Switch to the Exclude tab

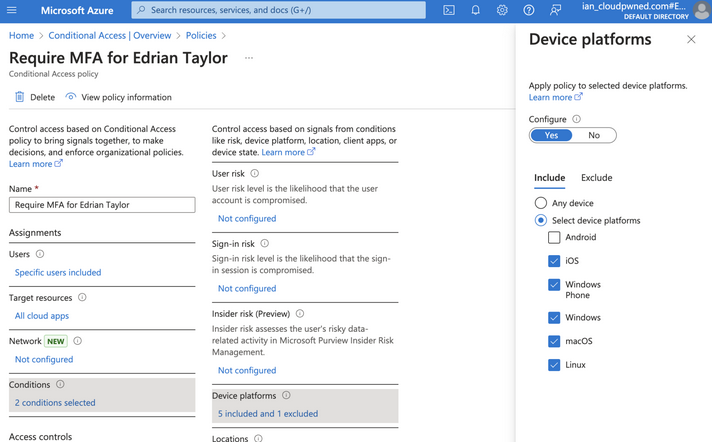point(597,178)
